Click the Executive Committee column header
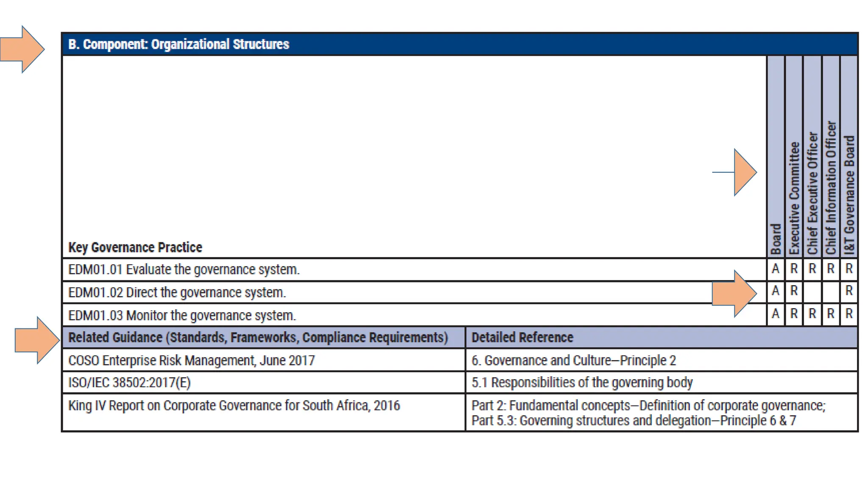The height and width of the screenshot is (488, 868). (x=794, y=198)
